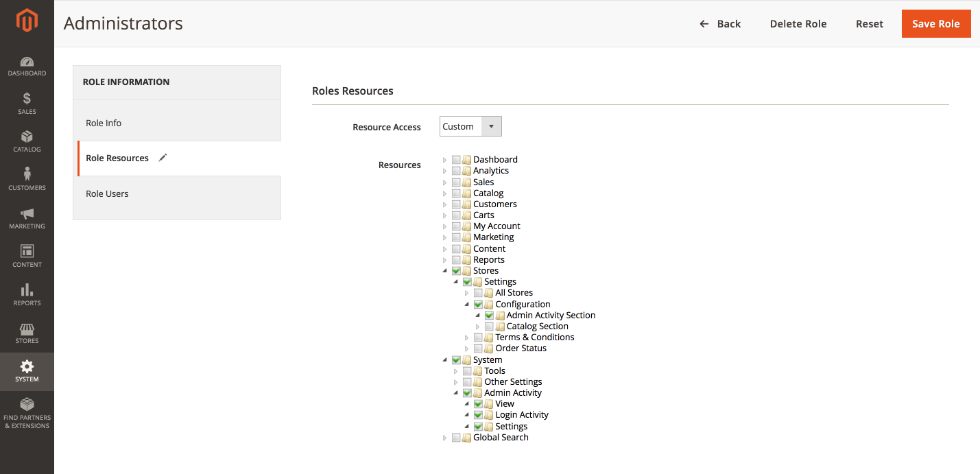Select the Global Search tree item
This screenshot has height=474, width=980.
click(x=501, y=438)
